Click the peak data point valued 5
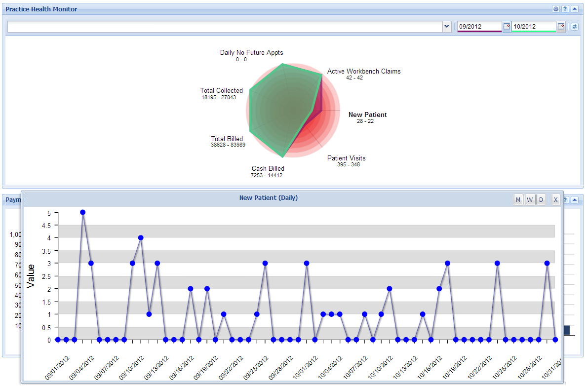Viewport: 588px width, 386px height. 82,212
